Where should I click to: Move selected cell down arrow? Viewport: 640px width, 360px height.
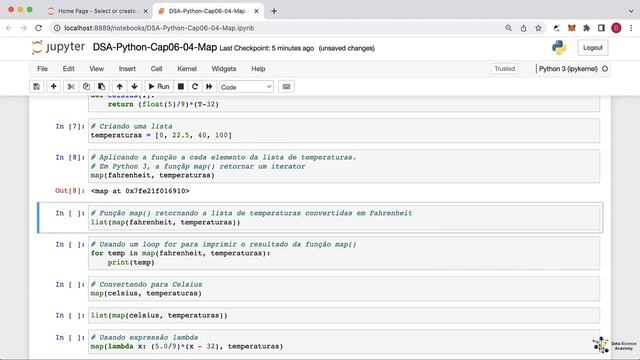[x=134, y=87]
